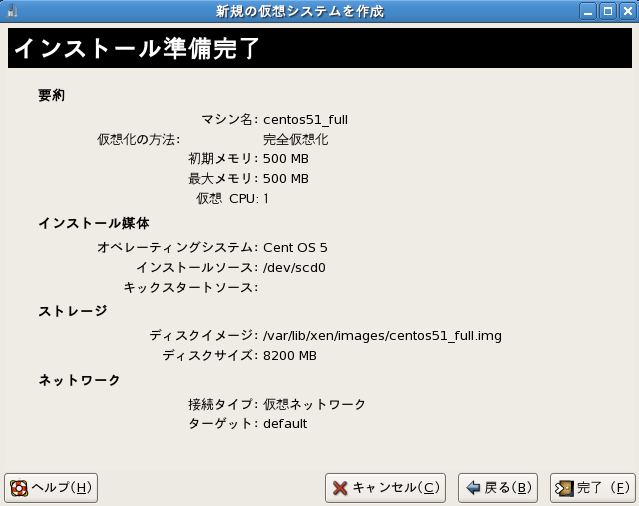This screenshot has height=506, width=639.
Task: Click the 仮想化の方法 label
Action: click(139, 139)
